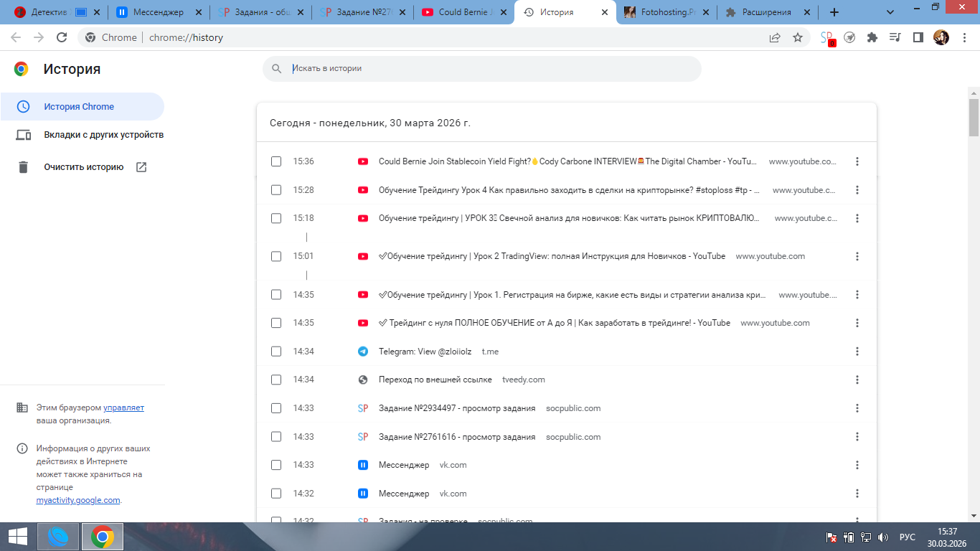Click the Искать в истории search field
The width and height of the screenshot is (980, 551).
pyautogui.click(x=488, y=69)
